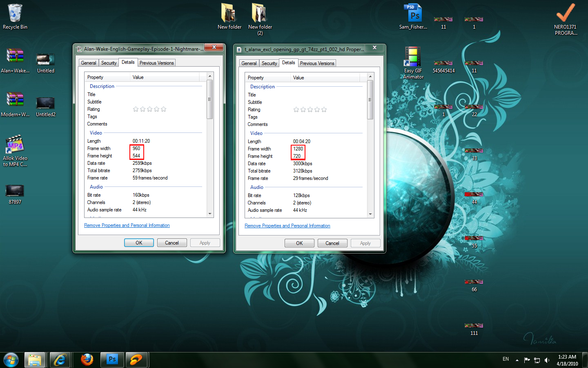Select the Untitled video file icon
Image resolution: width=588 pixels, height=368 pixels.
45,63
